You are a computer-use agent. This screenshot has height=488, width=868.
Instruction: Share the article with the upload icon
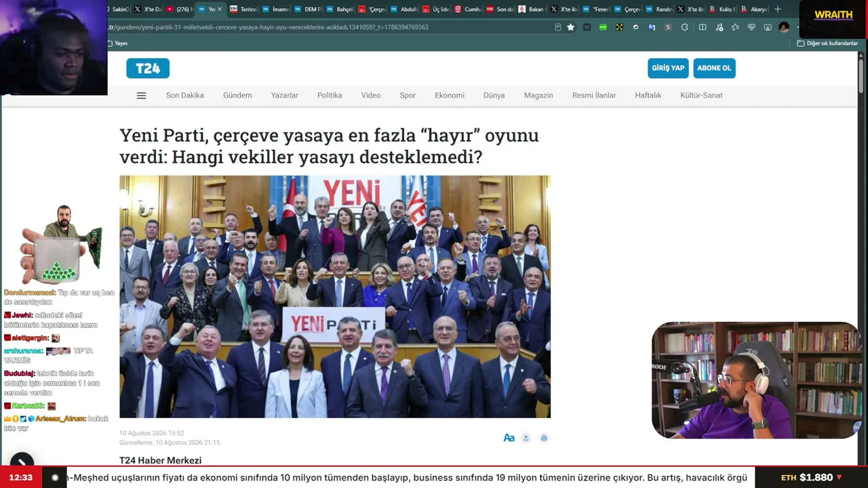[x=526, y=438]
